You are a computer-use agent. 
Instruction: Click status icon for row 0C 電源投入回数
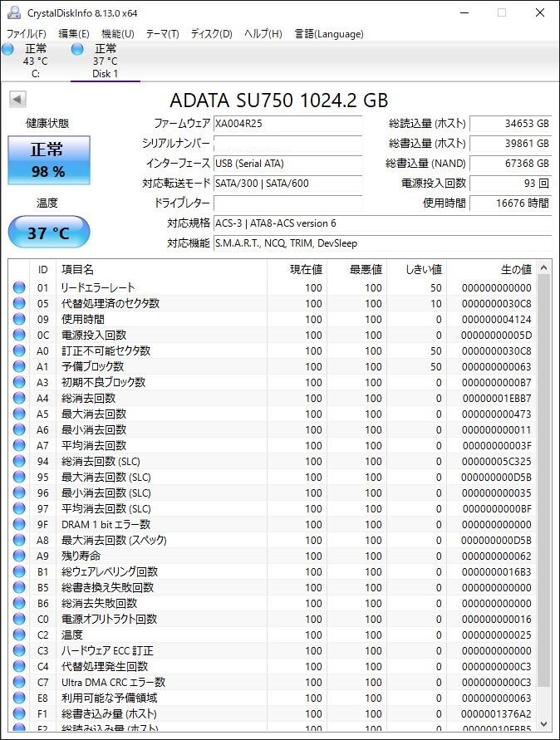click(19, 335)
